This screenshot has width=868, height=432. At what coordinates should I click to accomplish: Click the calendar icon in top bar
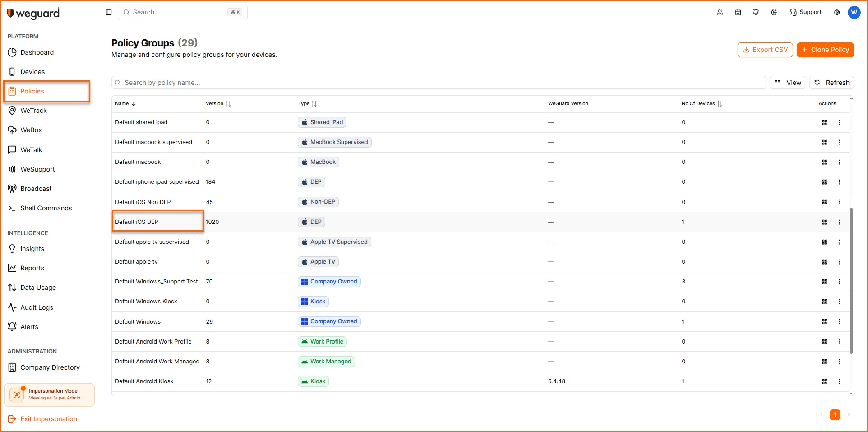tap(738, 12)
